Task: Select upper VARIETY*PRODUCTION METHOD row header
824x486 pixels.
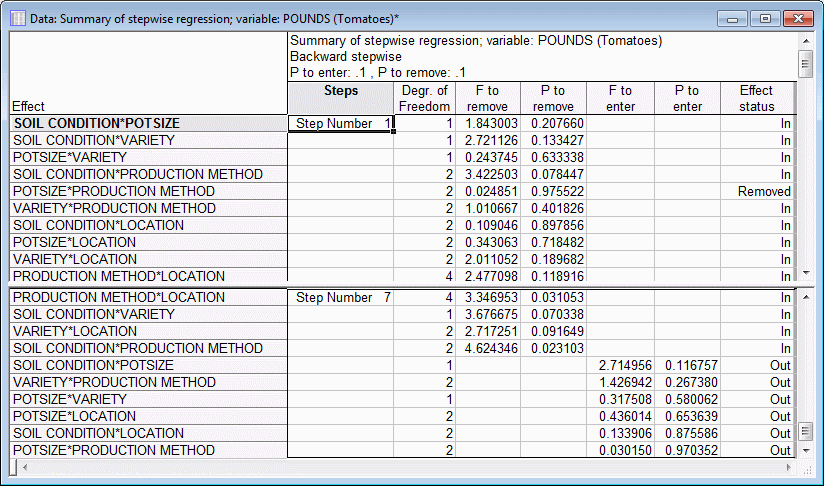Action: tap(148, 208)
